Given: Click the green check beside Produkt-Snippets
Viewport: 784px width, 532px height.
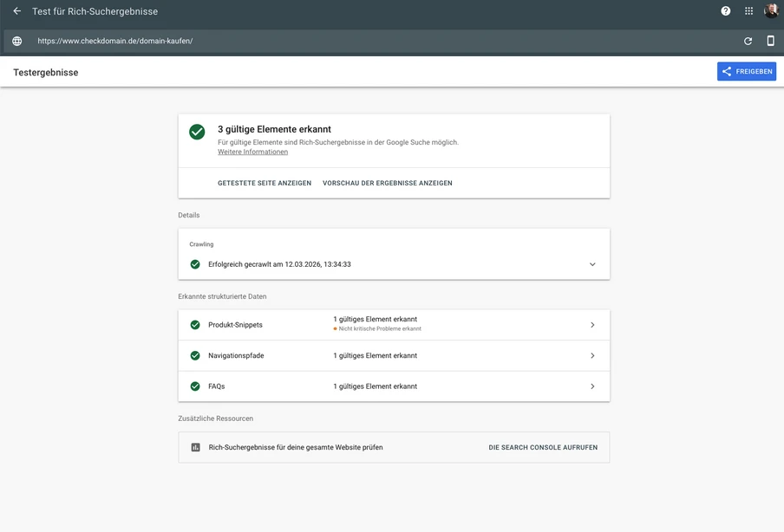Looking at the screenshot, I should pos(196,323).
